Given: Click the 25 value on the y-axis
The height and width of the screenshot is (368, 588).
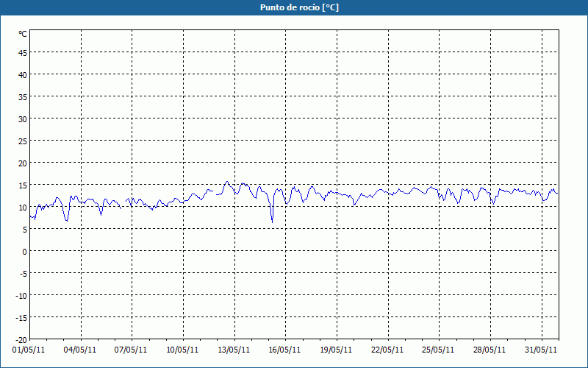Looking at the screenshot, I should tap(23, 141).
